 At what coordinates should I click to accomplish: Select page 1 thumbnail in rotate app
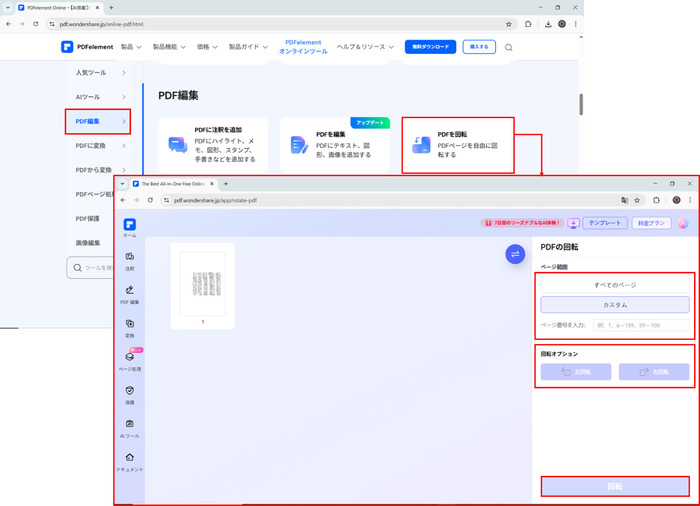tap(203, 286)
